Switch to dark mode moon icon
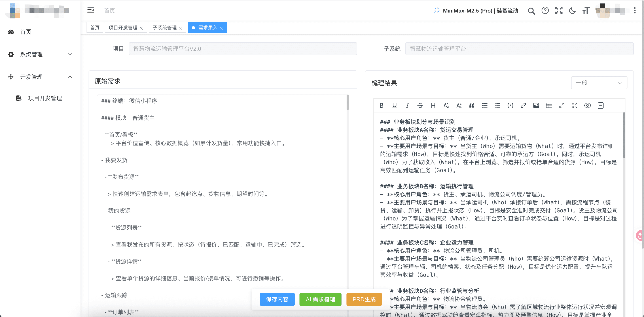The width and height of the screenshot is (644, 317). click(572, 11)
